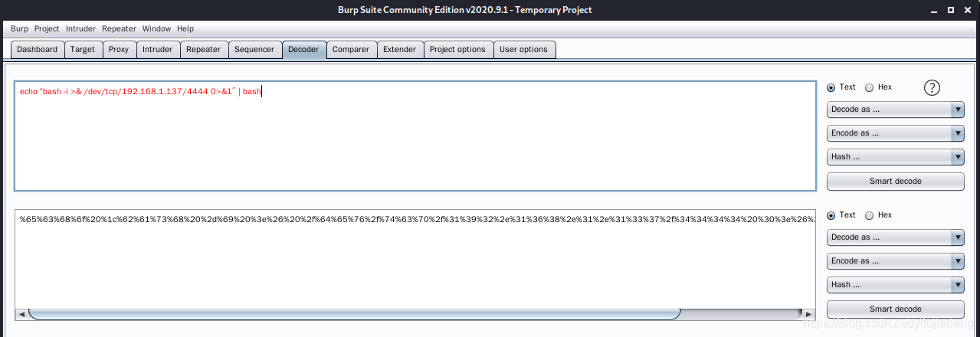Click Smart decode button for input panel
This screenshot has height=337, width=980.
895,182
